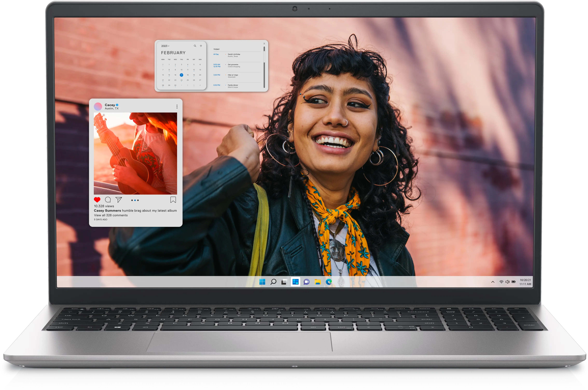Select date 24 in the calendar

tap(181, 80)
